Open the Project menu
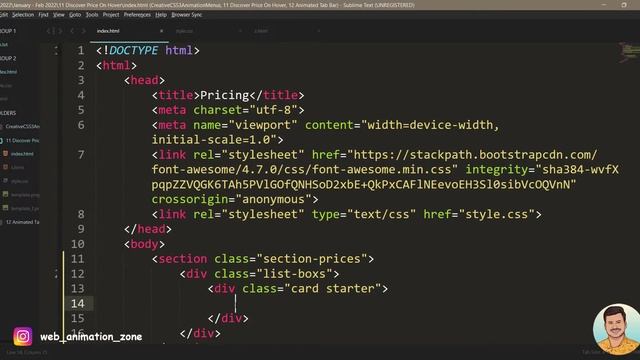The width and height of the screenshot is (640, 360). [111, 15]
